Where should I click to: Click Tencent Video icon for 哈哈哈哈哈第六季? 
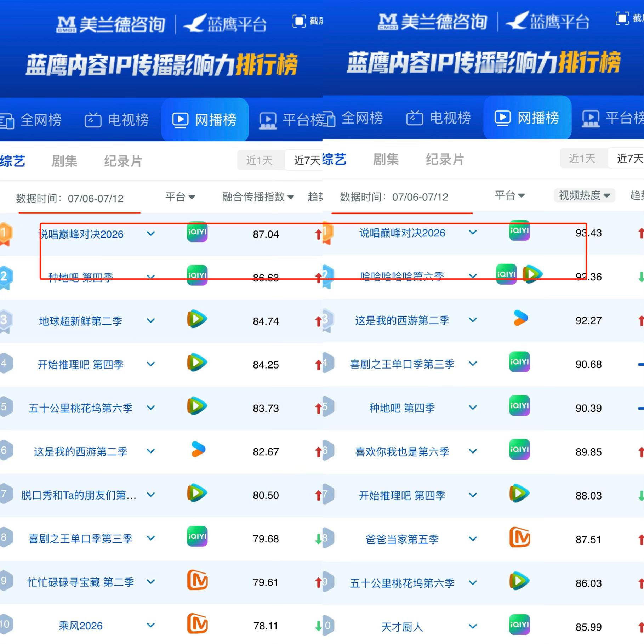[x=532, y=274]
